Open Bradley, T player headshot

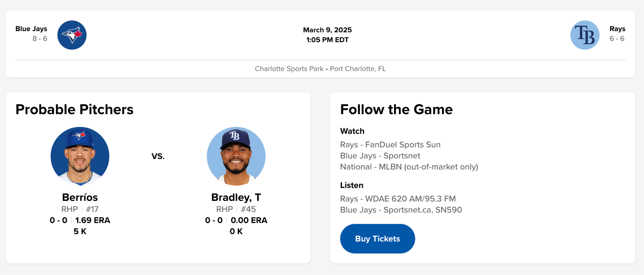pyautogui.click(x=236, y=156)
